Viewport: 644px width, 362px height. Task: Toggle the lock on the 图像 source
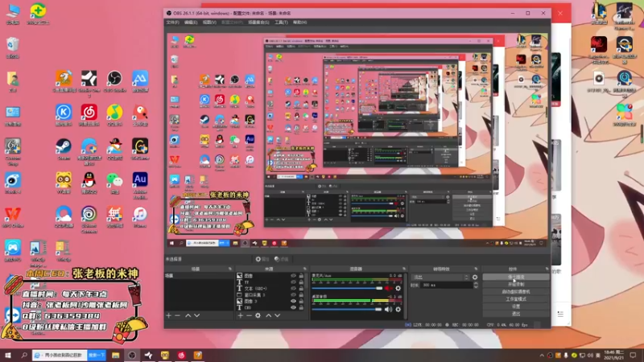point(301,276)
